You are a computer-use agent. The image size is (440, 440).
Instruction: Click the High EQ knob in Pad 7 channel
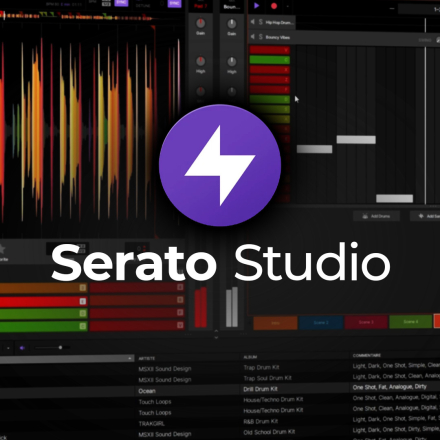point(200,61)
